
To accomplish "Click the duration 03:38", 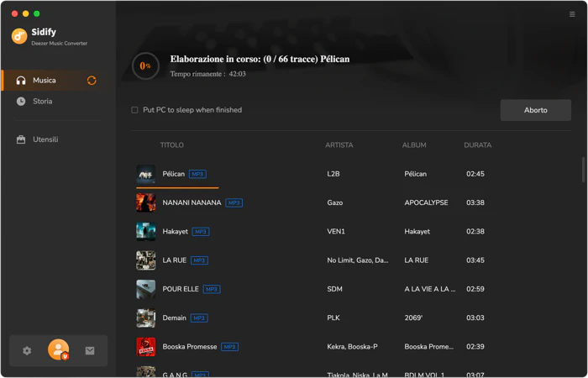I will tap(475, 203).
